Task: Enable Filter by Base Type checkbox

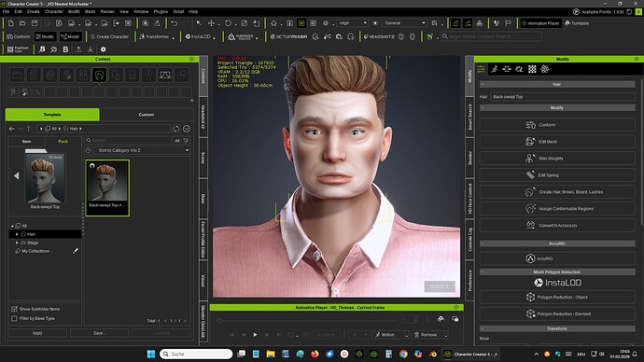Action: pos(14,318)
